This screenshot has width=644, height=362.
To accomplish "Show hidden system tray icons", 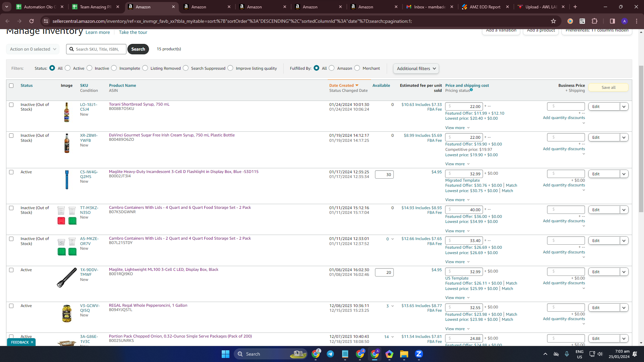I will pos(545,354).
